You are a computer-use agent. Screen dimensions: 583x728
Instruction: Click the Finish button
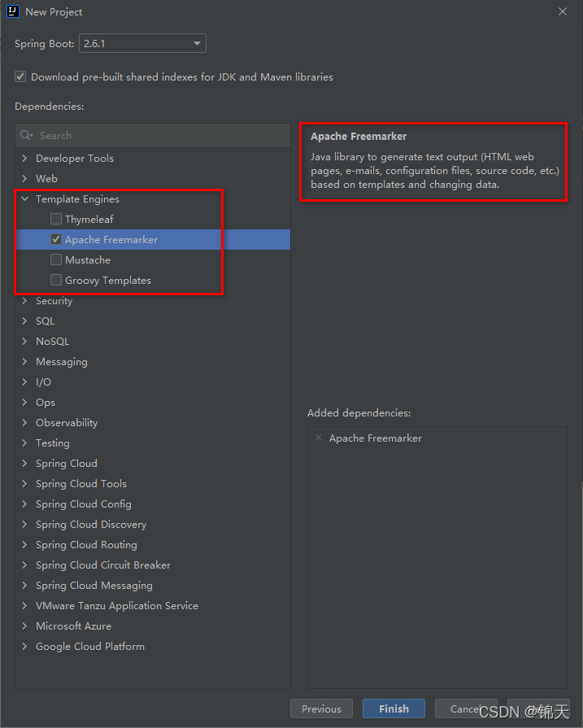(x=394, y=708)
